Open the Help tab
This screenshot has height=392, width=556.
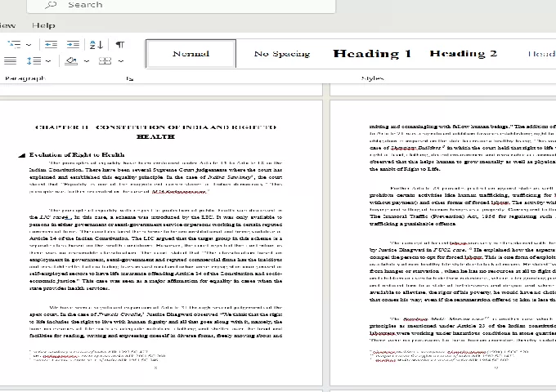pyautogui.click(x=43, y=25)
